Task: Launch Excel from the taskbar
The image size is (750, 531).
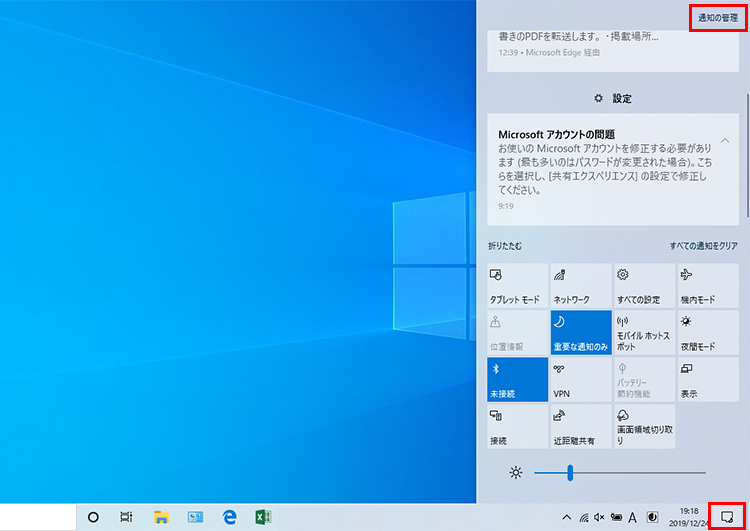Action: 263,517
